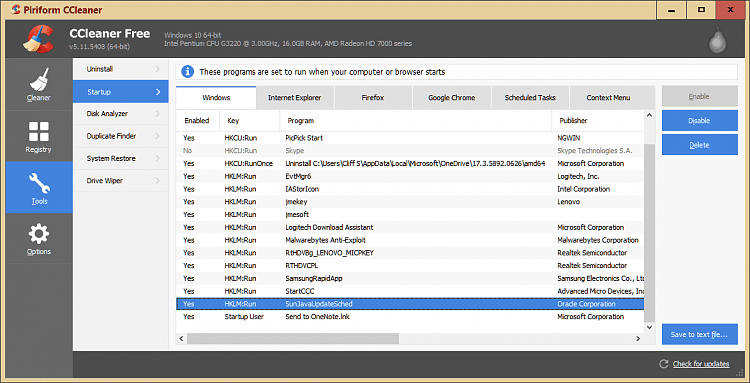Open Drive Wiper

click(x=121, y=181)
